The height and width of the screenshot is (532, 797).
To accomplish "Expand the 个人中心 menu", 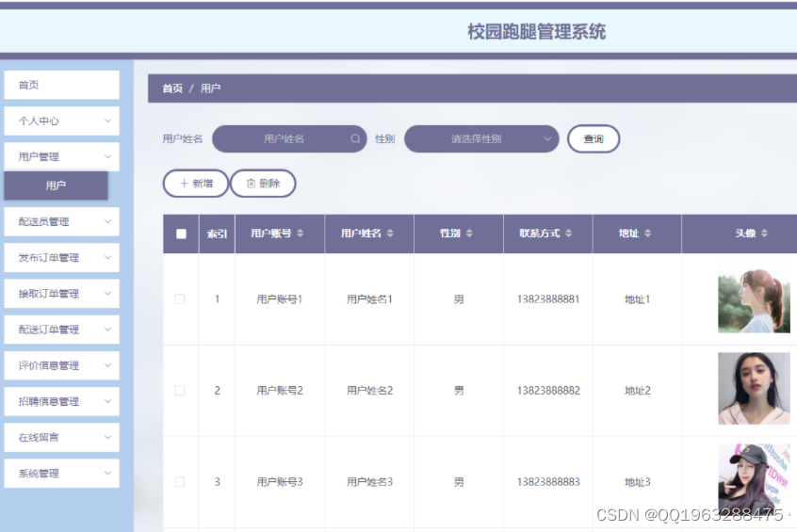I will [62, 121].
